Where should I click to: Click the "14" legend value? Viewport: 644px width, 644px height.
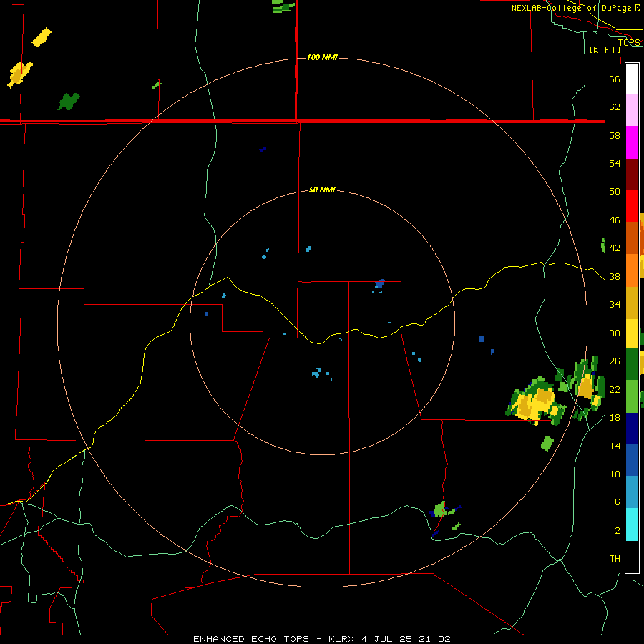coord(615,446)
